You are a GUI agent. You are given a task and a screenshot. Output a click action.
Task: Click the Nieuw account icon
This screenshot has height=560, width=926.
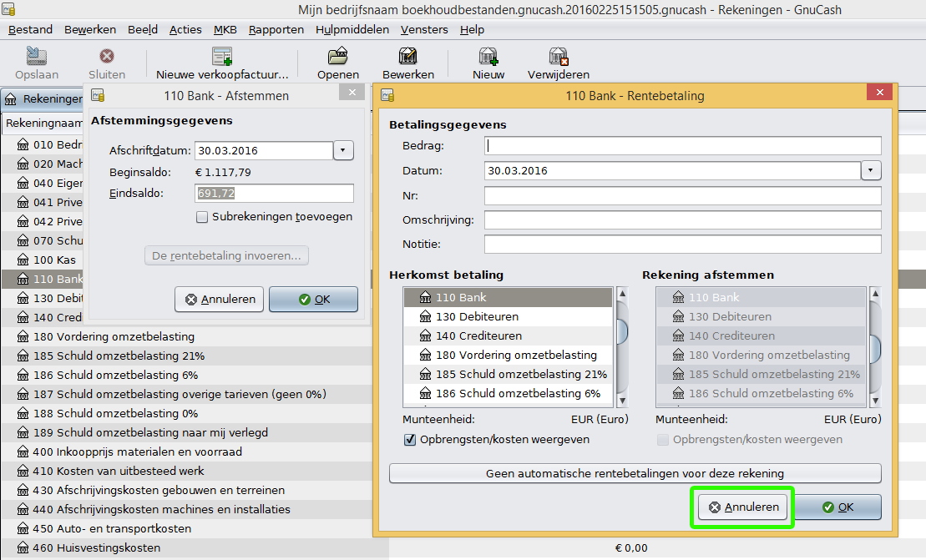(488, 56)
